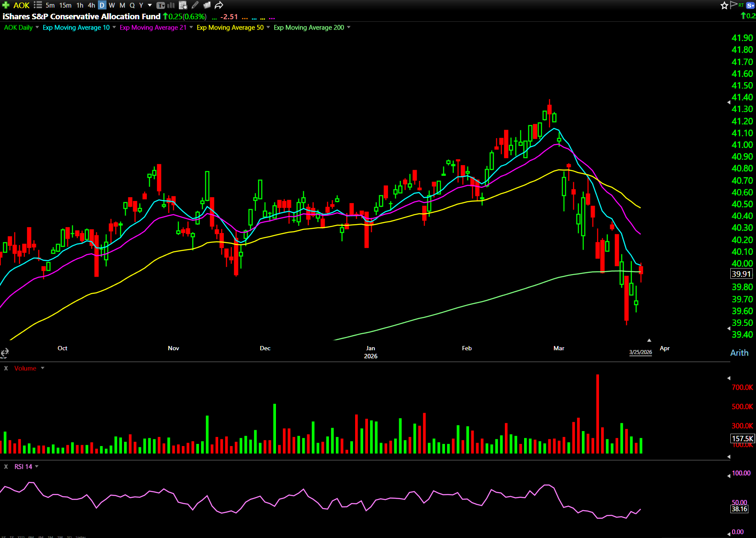Click the AOK ticker symbol text
The image size is (756, 538).
coord(21,5)
